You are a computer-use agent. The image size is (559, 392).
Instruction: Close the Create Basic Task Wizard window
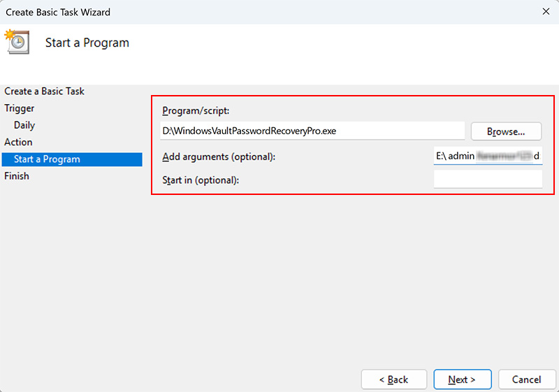pos(544,12)
